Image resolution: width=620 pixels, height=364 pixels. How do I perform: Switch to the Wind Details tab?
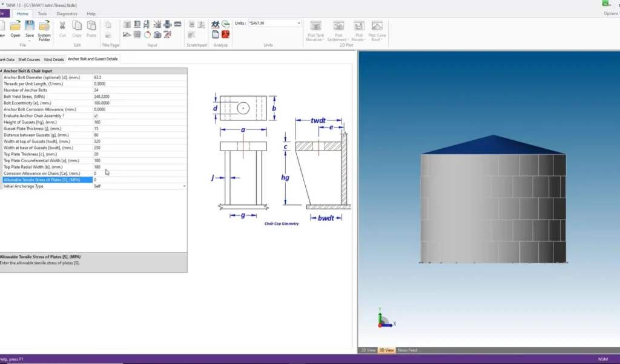[x=54, y=59]
